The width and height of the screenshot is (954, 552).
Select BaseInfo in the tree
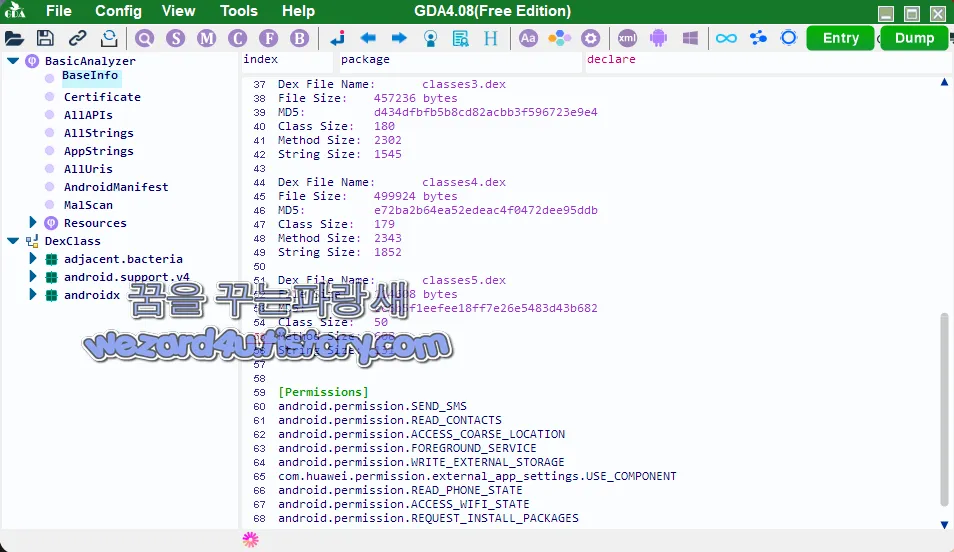tap(90, 75)
